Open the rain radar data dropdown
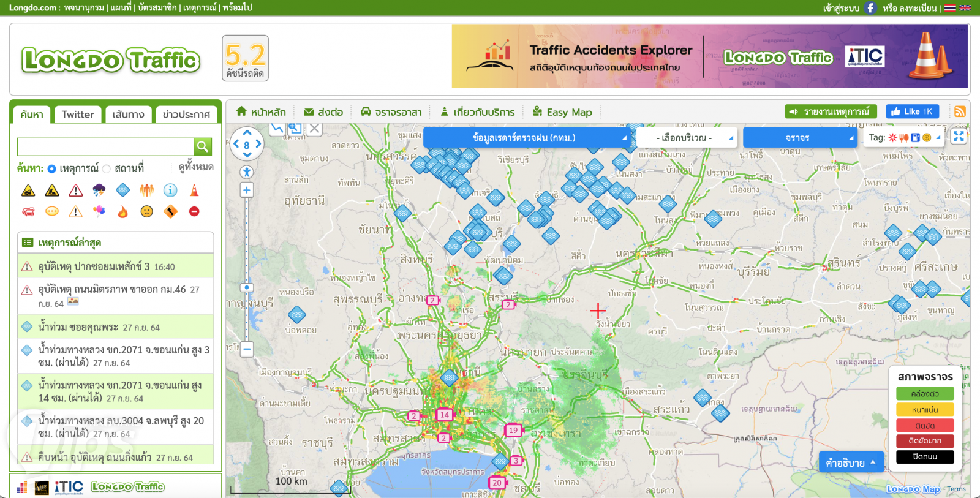The height and width of the screenshot is (498, 980). 527,138
